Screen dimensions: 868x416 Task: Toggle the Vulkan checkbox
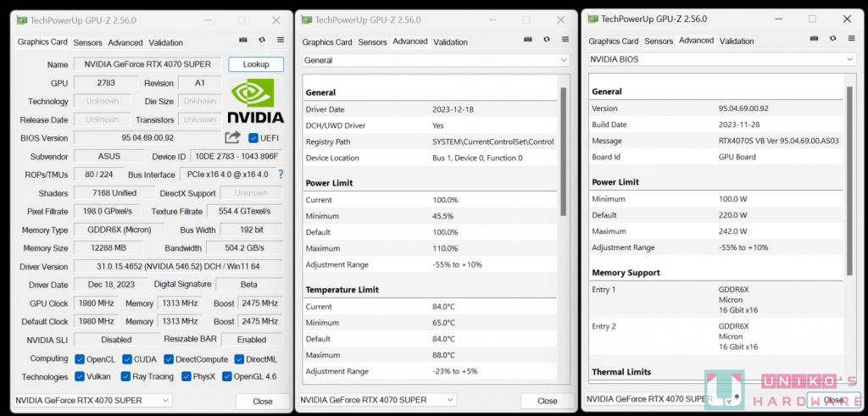(79, 377)
